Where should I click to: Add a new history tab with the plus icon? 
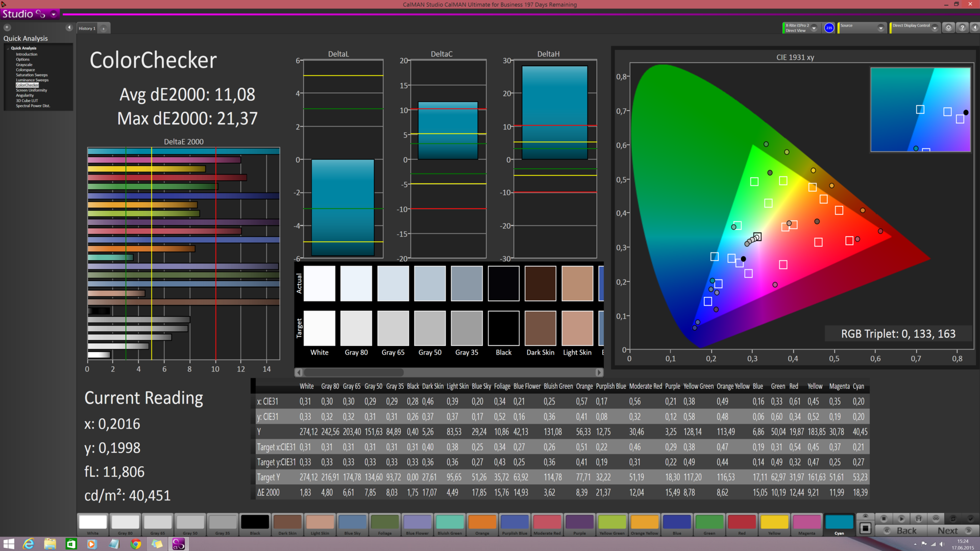pos(104,29)
